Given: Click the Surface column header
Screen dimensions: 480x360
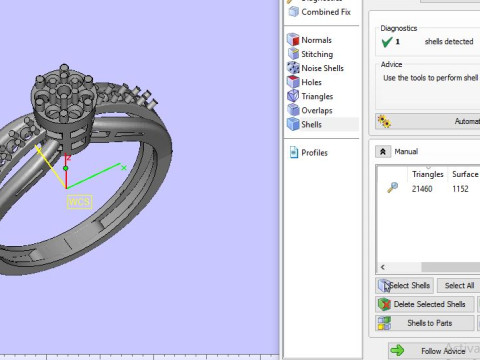Looking at the screenshot, I should click(x=465, y=174).
